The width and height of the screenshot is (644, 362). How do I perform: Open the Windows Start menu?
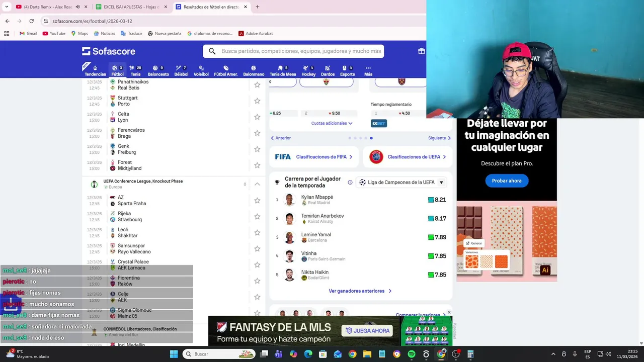point(174,354)
